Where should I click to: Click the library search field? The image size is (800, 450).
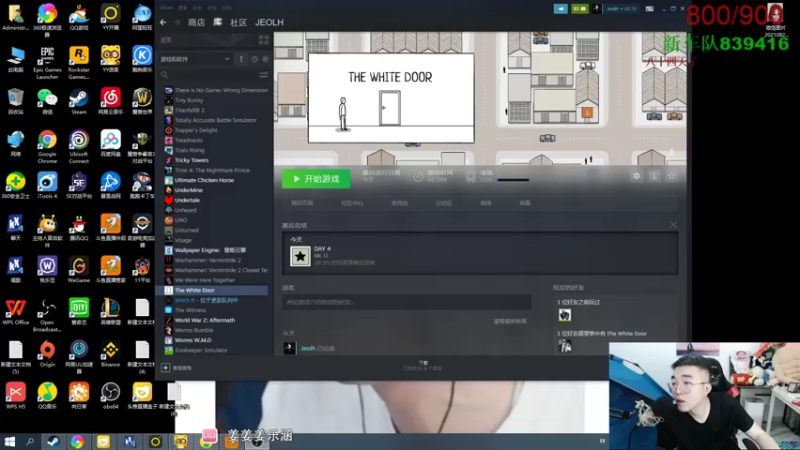[209, 75]
